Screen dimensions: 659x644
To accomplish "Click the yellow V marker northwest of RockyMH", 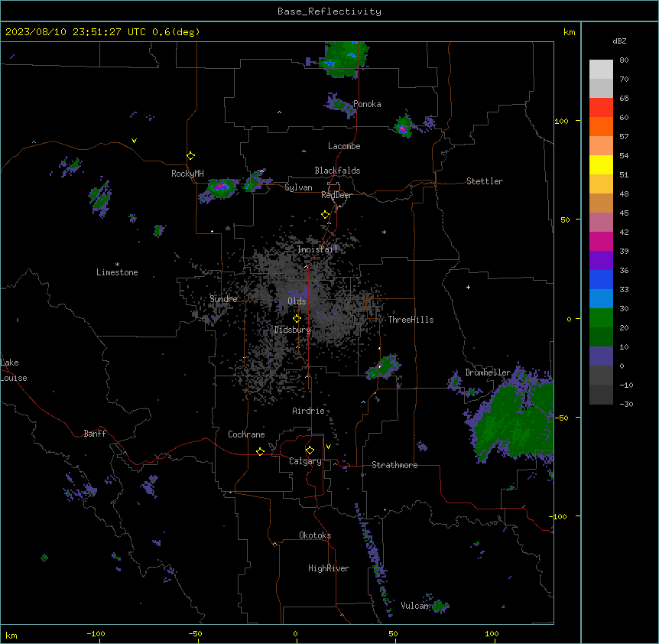I will (134, 141).
